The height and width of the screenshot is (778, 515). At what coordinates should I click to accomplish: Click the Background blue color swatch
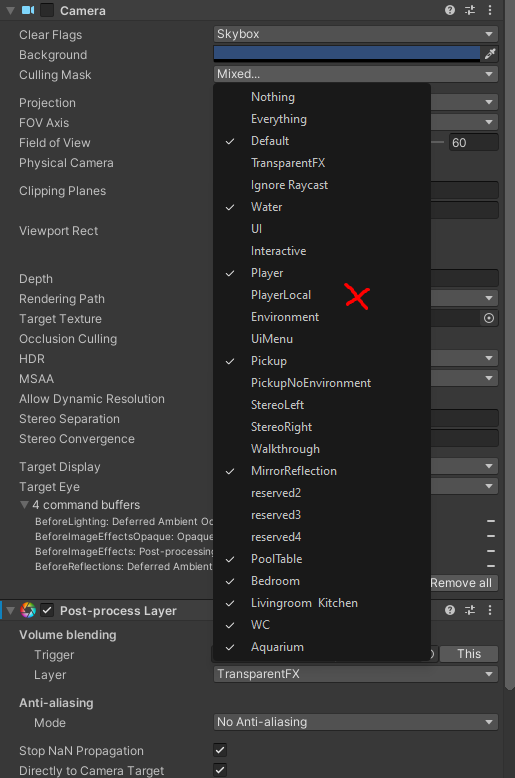pyautogui.click(x=347, y=53)
